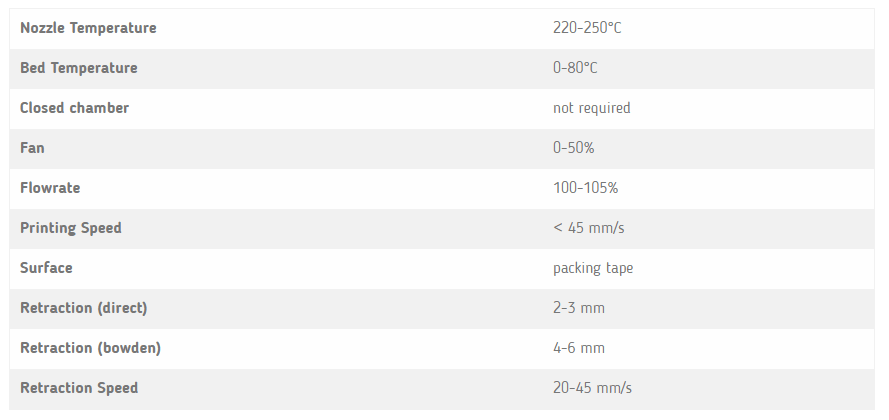
Task: Select the 220-250°C nozzle temperature value
Action: click(x=587, y=28)
